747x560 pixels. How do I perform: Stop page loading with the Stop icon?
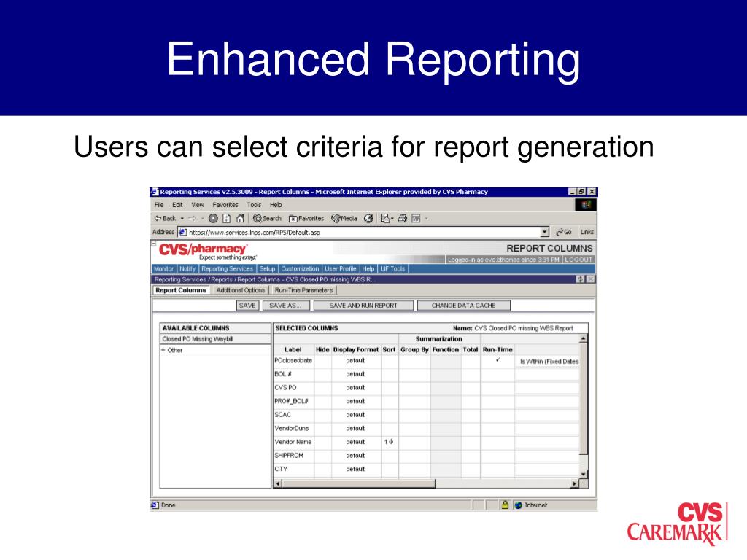[213, 219]
